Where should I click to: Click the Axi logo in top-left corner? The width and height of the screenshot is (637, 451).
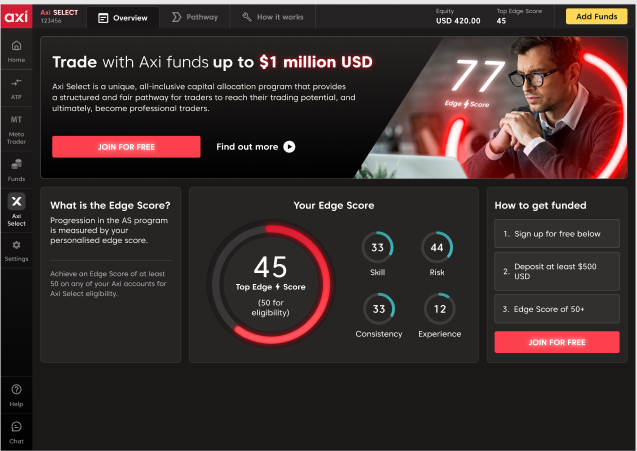pos(16,16)
